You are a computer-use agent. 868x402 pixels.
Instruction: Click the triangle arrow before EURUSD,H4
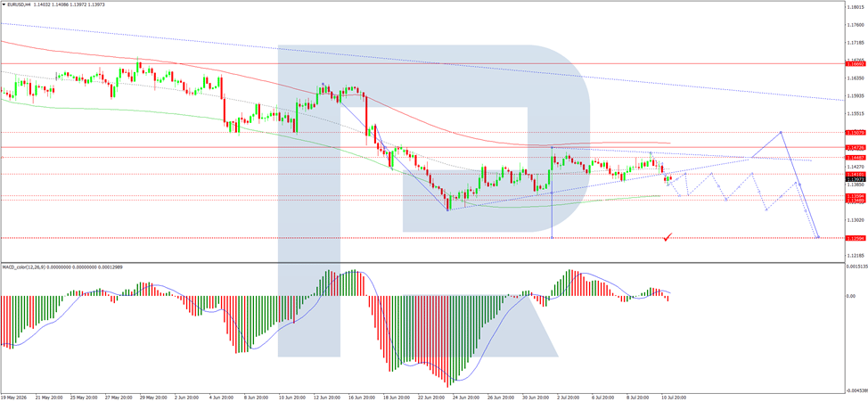[4, 4]
